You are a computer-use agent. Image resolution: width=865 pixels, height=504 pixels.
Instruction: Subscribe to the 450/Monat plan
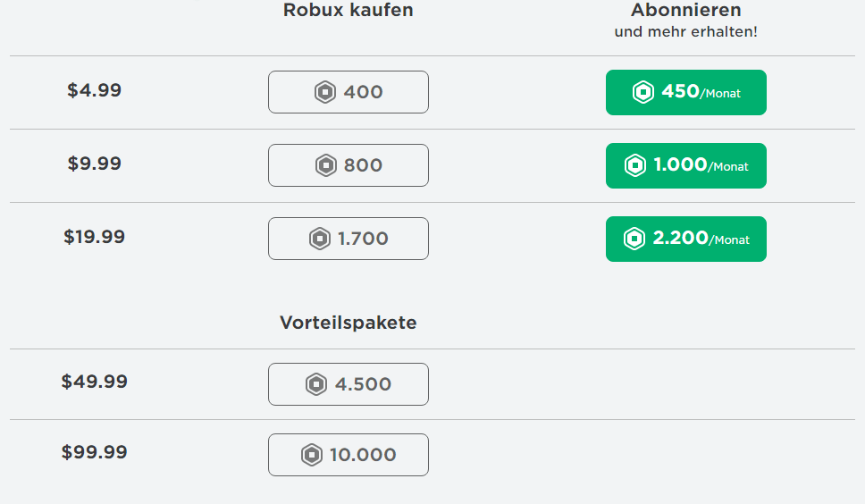tap(685, 92)
